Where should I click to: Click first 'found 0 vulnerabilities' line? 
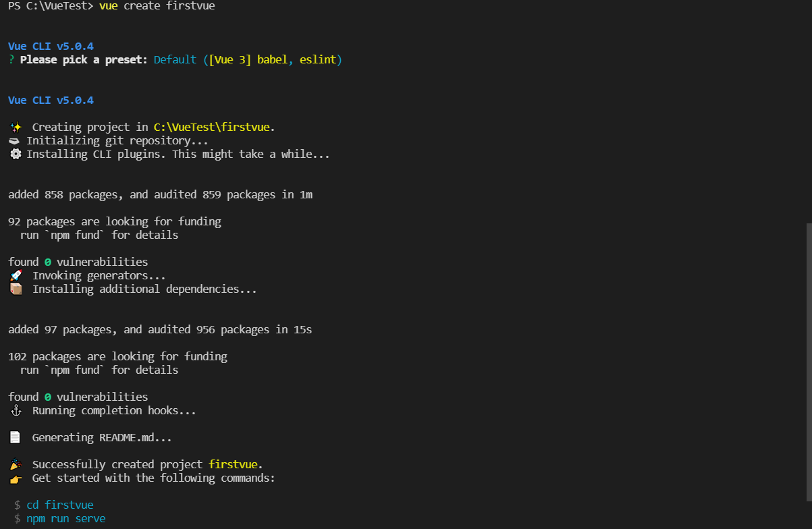[x=78, y=262]
